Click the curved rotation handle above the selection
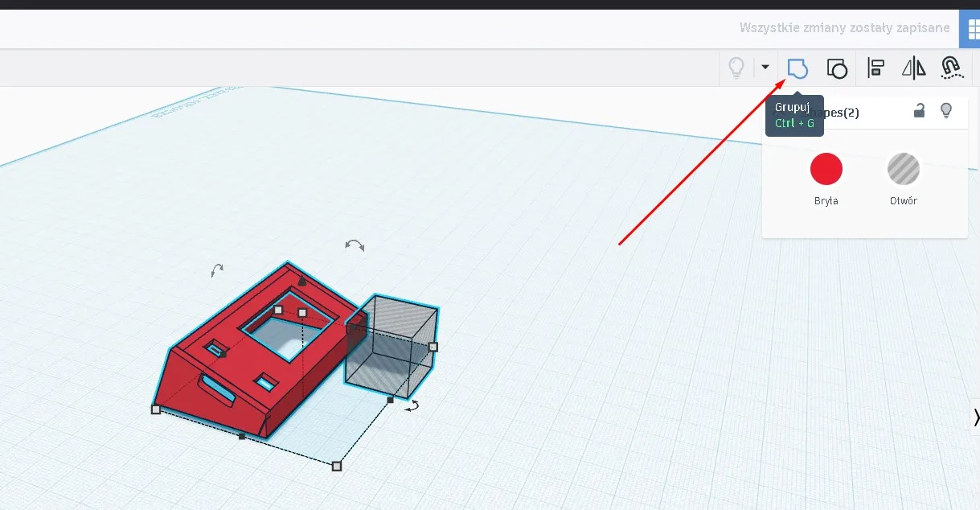Screen dimensions: 980x510 pos(355,245)
